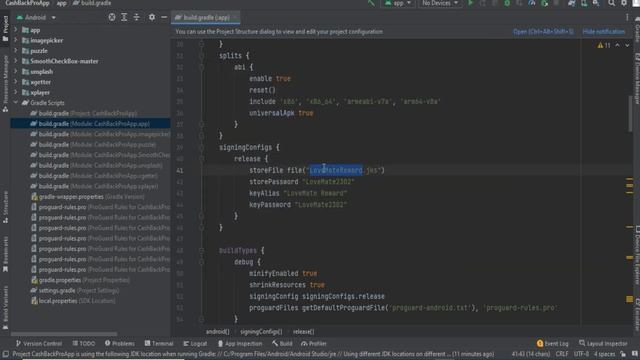640x360 pixels.
Task: Click the warnings indicator showing 11
Action: (604, 45)
